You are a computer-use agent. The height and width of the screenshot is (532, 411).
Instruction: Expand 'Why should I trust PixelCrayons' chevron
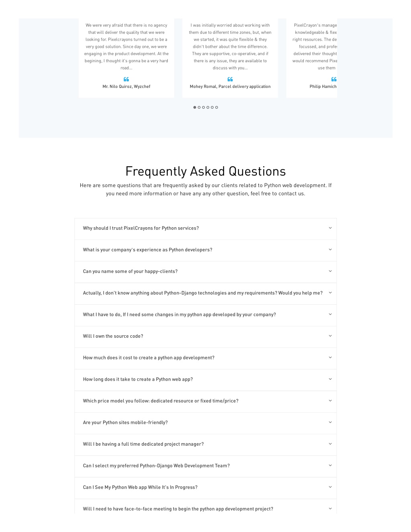[x=330, y=228]
